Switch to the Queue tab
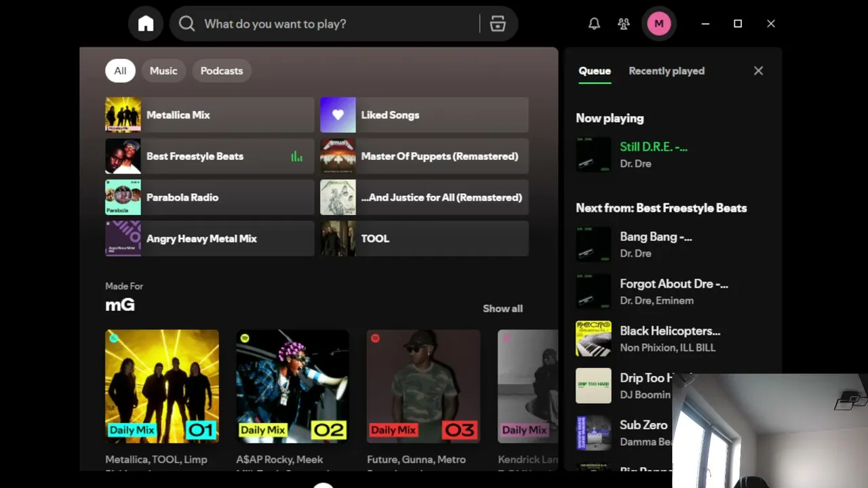 595,70
